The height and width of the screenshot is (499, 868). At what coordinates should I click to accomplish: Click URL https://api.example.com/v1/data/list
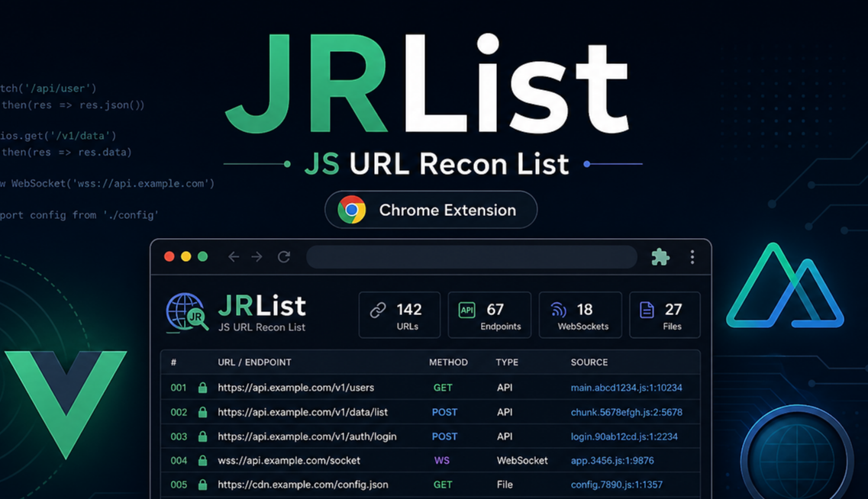[303, 412]
